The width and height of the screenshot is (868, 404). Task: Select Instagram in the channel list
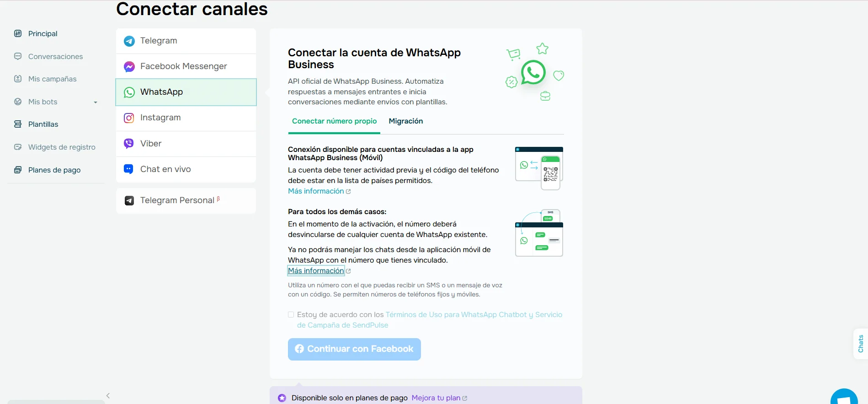click(186, 118)
